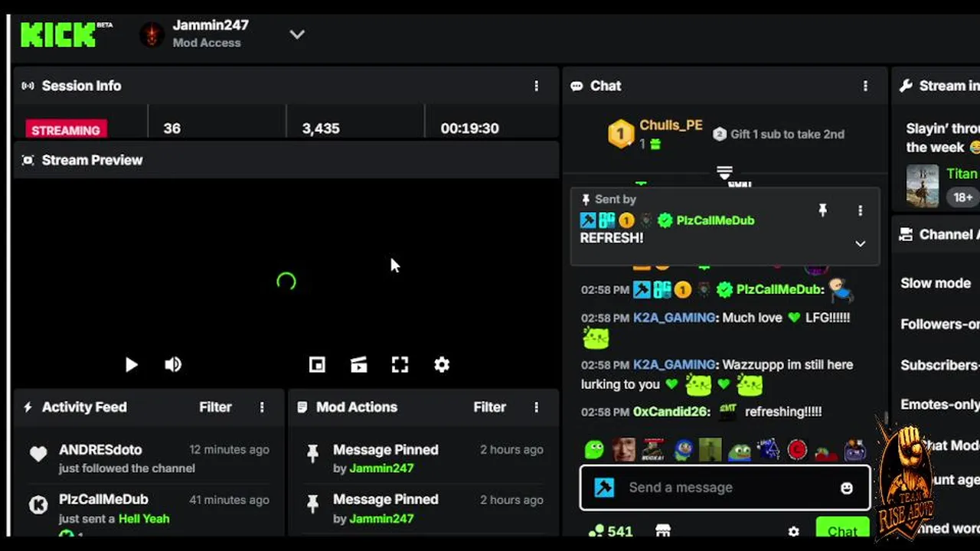This screenshot has width=980, height=551.
Task: Toggle picture-in-picture on stream preview
Action: (x=317, y=365)
